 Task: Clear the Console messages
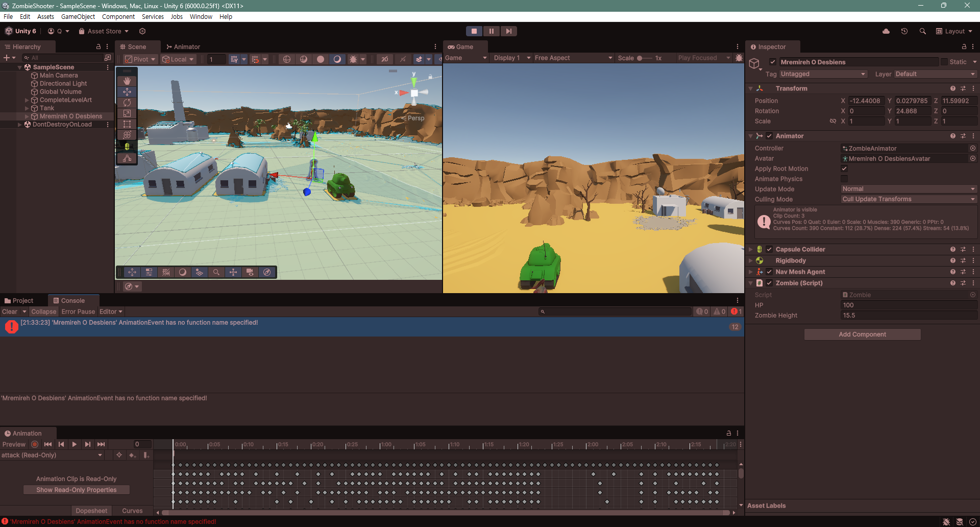click(x=10, y=312)
